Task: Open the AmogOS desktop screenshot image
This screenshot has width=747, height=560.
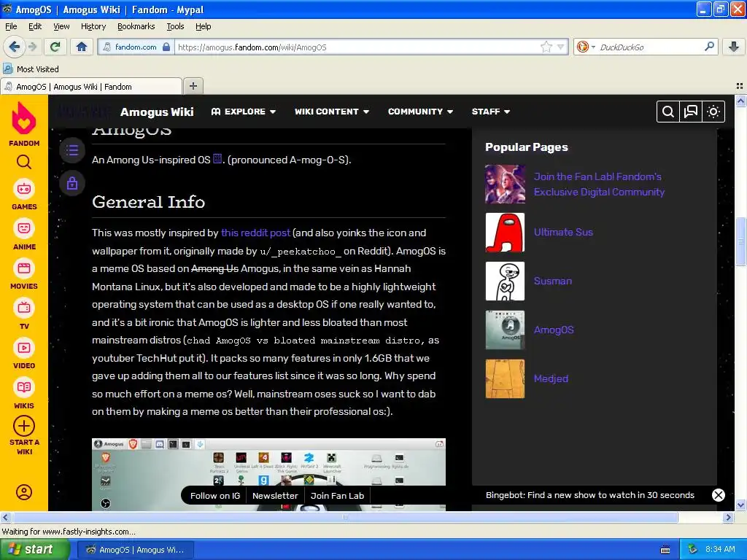Action: pos(268,474)
